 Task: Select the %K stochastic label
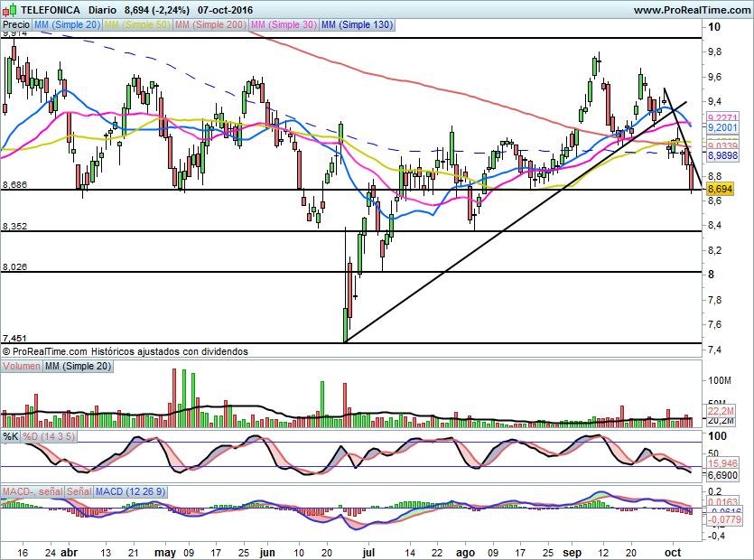pos(11,437)
